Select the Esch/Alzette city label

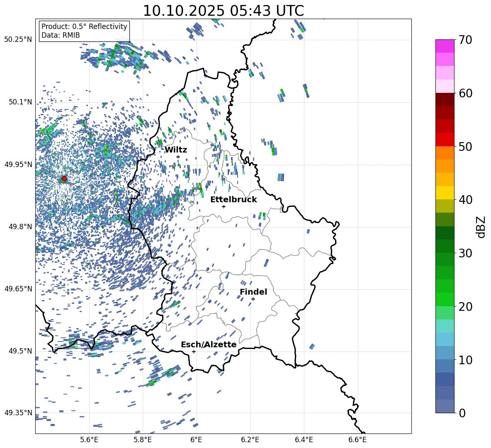209,345
